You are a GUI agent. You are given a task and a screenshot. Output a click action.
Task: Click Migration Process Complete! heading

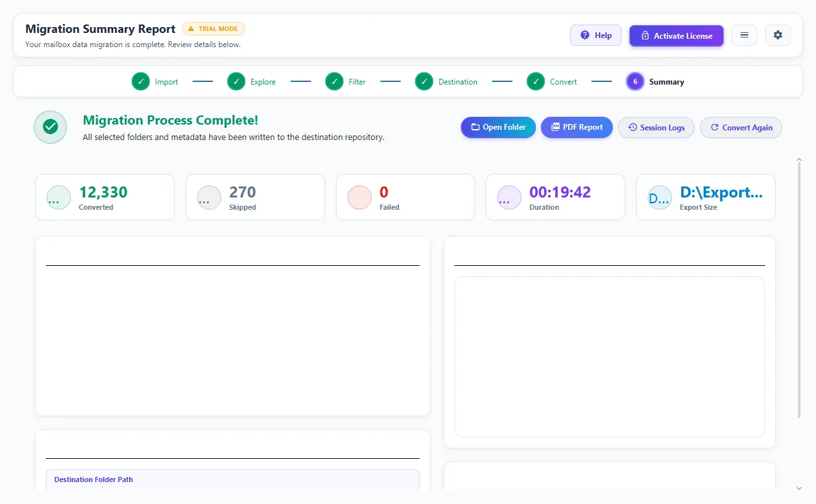tap(170, 120)
